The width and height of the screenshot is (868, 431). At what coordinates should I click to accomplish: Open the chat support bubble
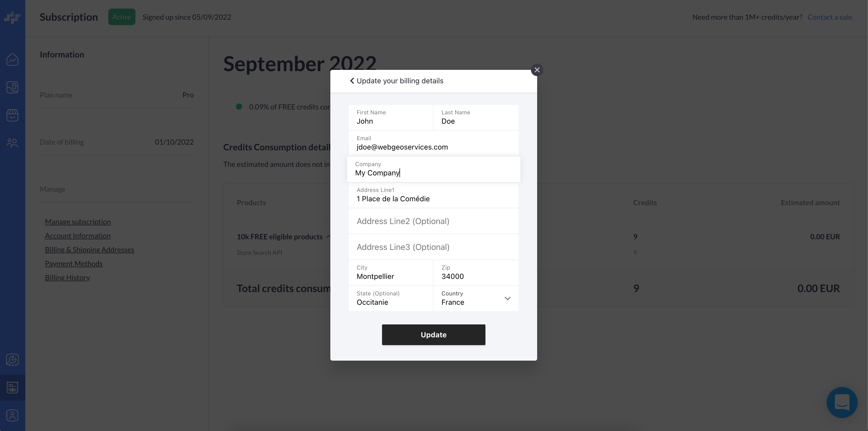[842, 402]
